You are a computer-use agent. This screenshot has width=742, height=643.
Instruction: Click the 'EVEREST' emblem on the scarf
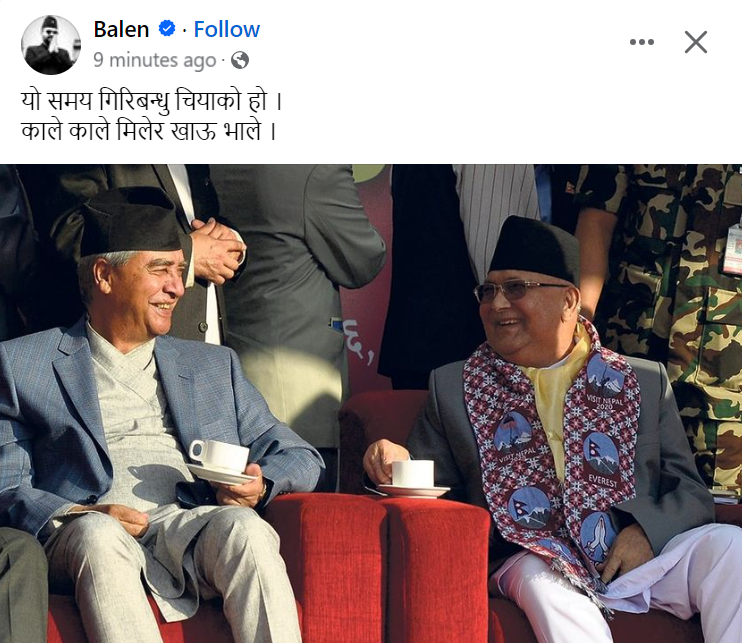602,460
